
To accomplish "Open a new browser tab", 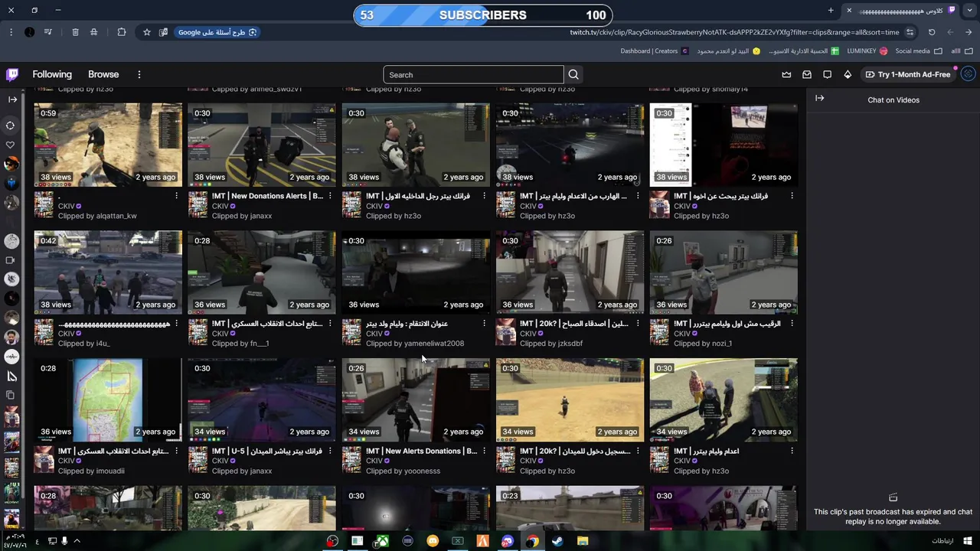I will tap(831, 11).
